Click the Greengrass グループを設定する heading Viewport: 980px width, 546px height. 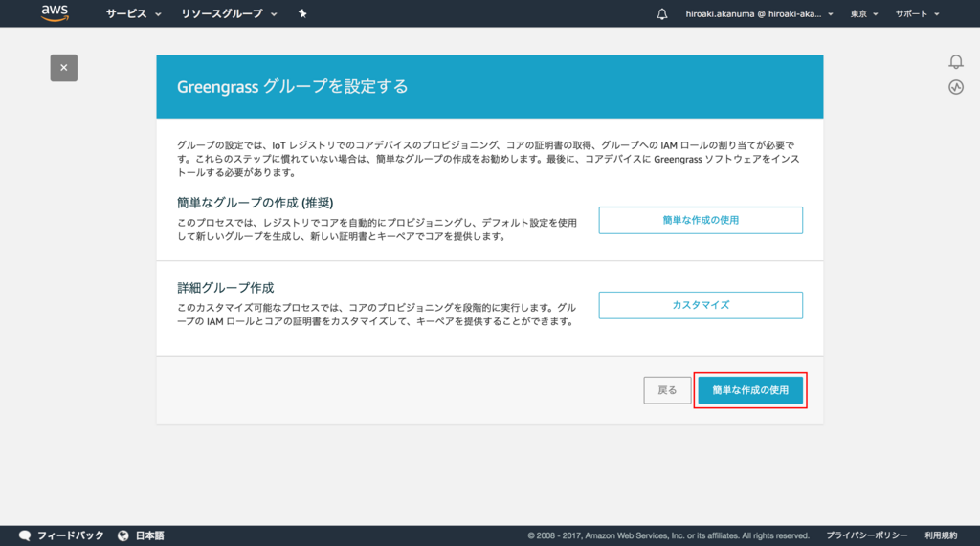click(293, 86)
